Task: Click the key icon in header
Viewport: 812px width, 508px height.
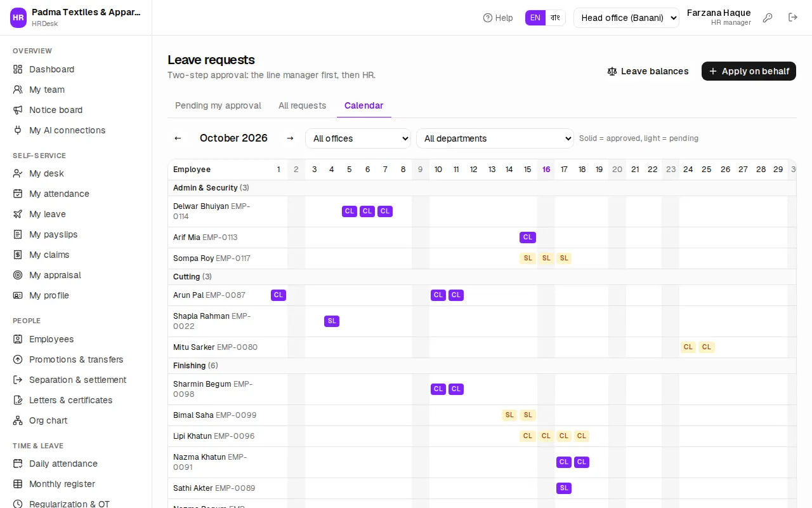Action: 768,18
